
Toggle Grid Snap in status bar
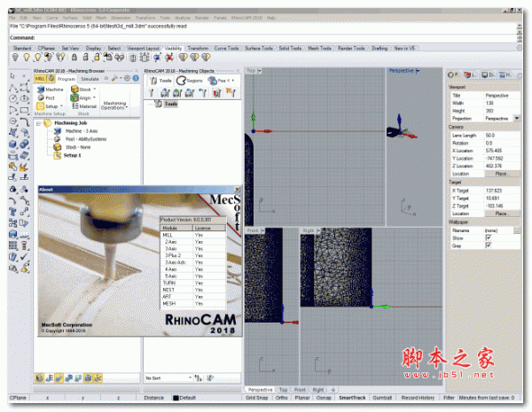tap(257, 398)
